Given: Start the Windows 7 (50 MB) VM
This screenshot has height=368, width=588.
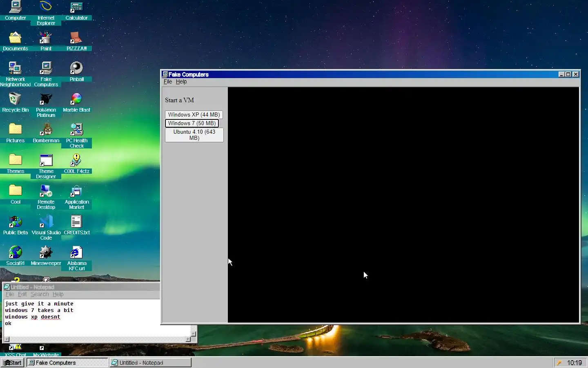Looking at the screenshot, I should [192, 123].
